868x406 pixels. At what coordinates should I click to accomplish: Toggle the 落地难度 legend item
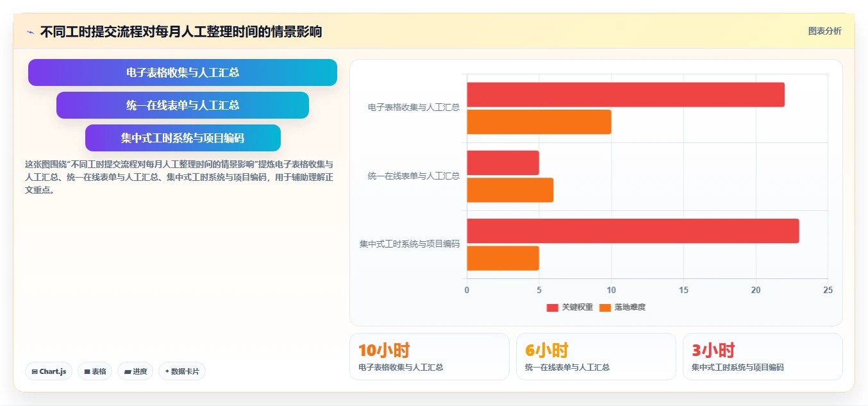coord(622,307)
